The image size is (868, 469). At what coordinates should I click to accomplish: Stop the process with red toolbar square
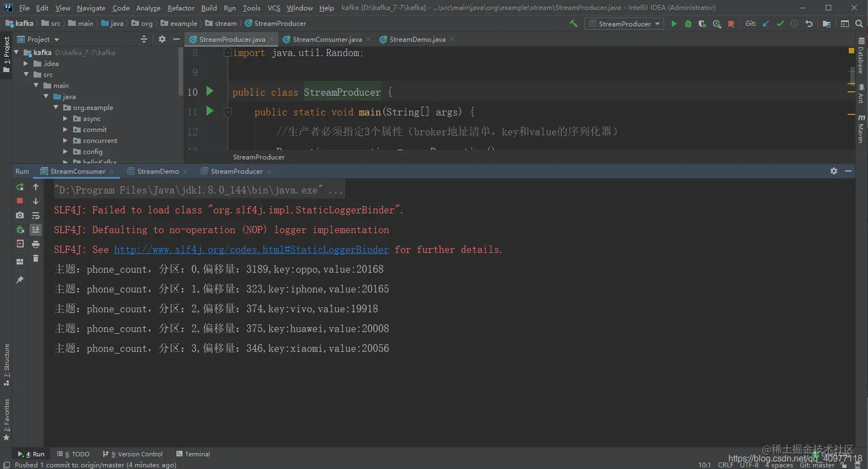click(x=731, y=24)
